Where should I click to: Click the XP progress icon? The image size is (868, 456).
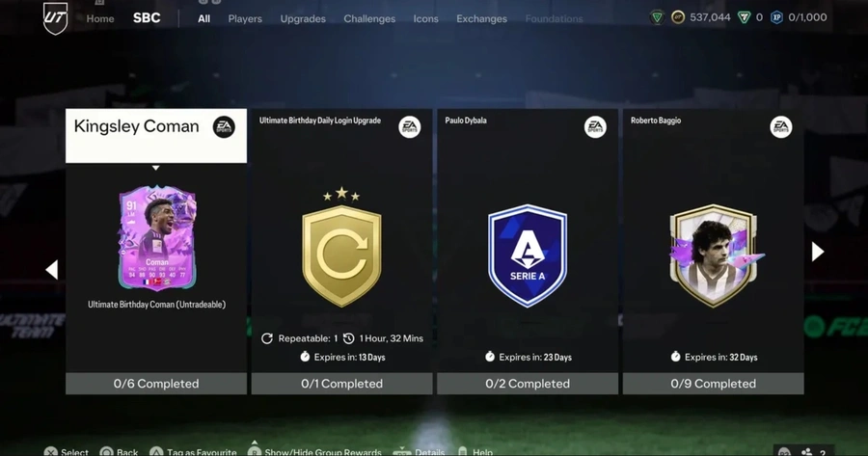point(776,17)
